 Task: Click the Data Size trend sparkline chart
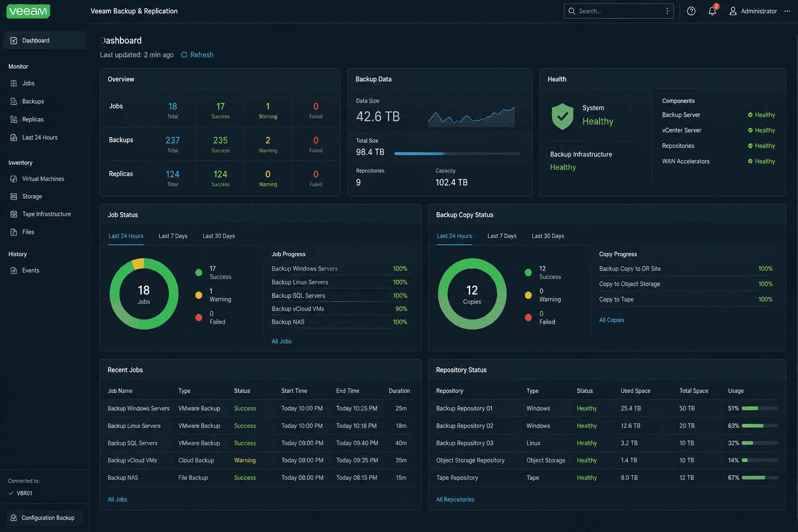[471, 116]
